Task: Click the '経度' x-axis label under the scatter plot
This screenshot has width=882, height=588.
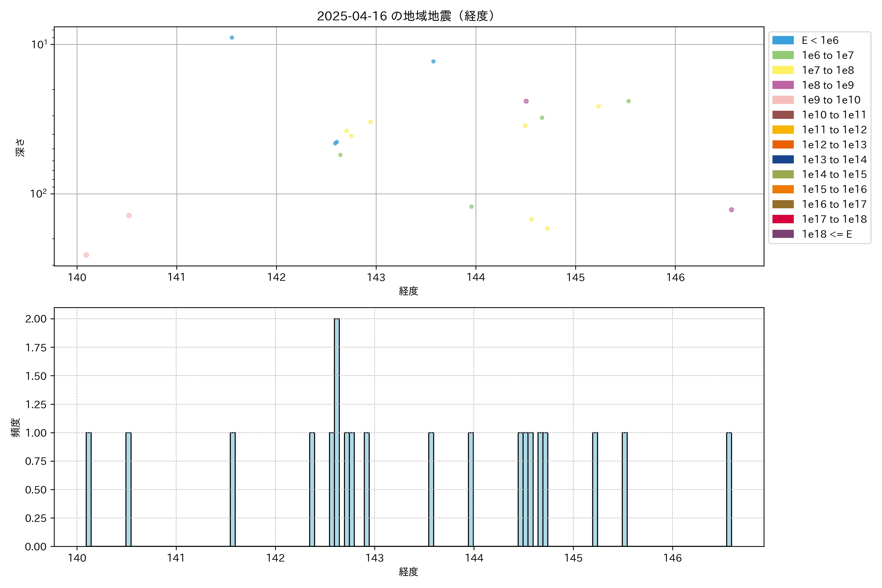Action: tap(408, 291)
